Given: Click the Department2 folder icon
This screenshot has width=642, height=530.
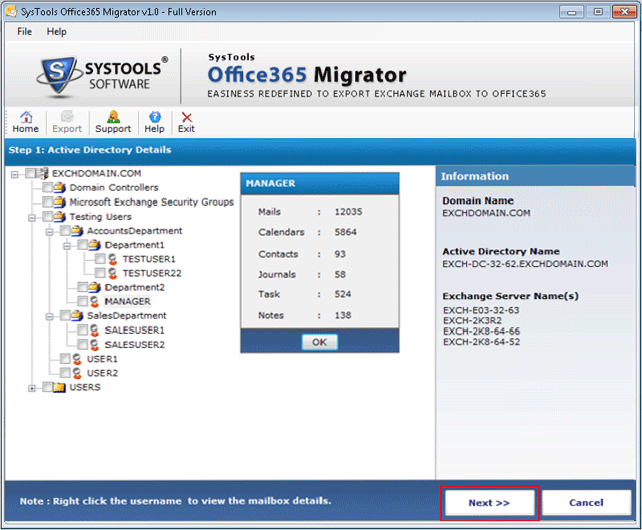Looking at the screenshot, I should [x=95, y=287].
